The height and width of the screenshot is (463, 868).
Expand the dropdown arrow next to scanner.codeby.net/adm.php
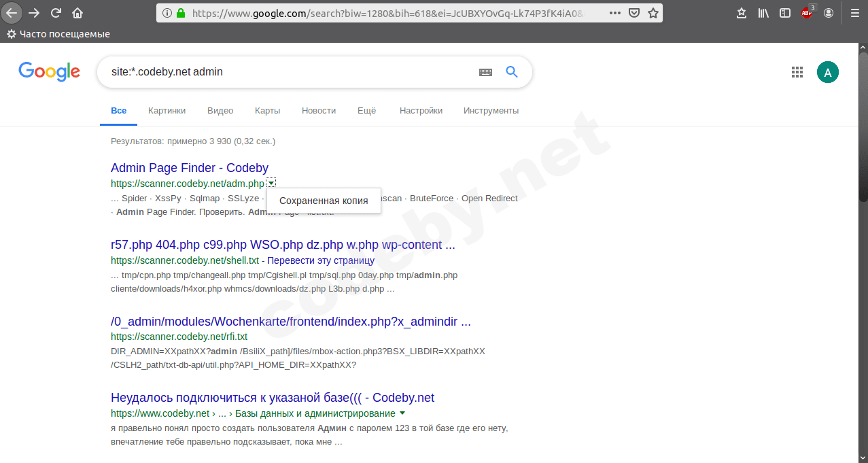click(x=271, y=183)
